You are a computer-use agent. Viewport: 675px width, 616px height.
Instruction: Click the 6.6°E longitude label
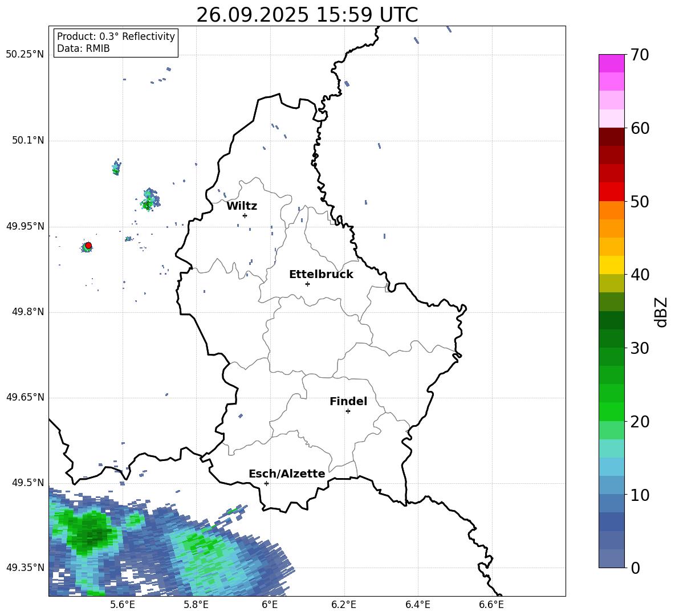click(x=491, y=605)
